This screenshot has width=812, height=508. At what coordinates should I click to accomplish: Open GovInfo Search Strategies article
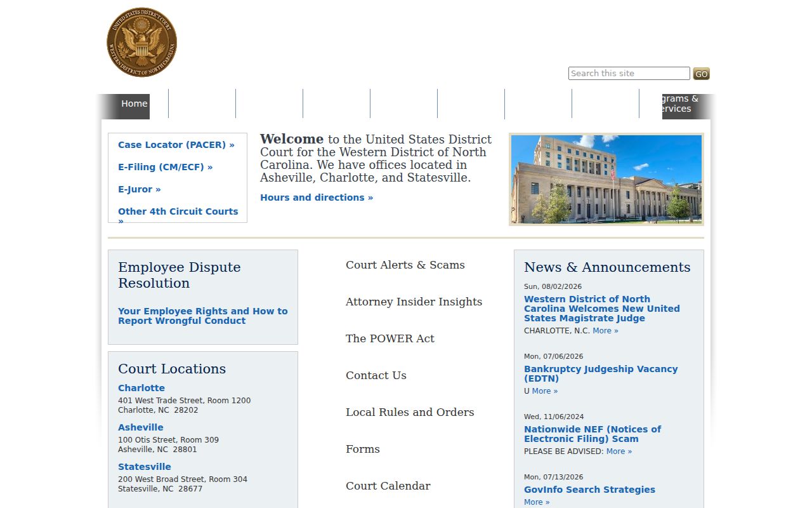point(589,490)
